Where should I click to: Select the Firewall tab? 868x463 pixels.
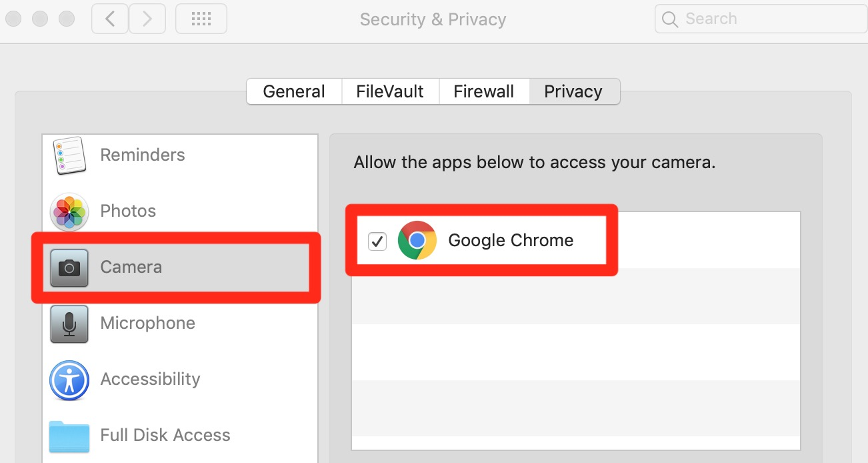click(484, 91)
